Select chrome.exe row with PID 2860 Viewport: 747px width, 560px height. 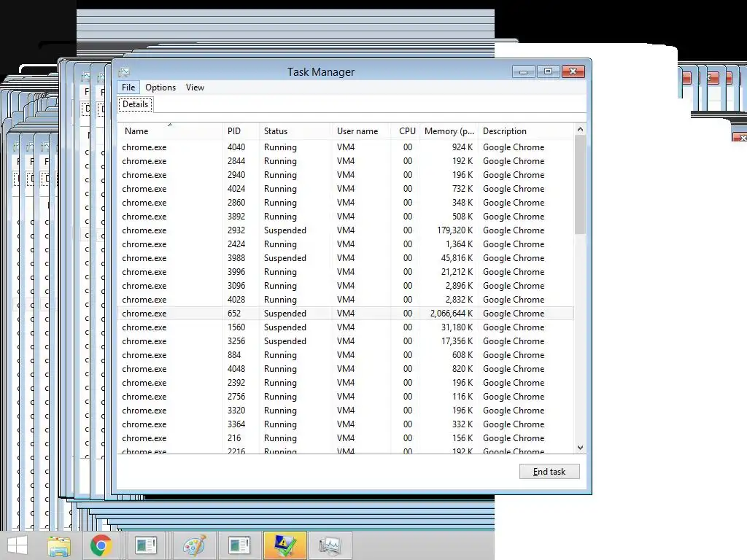coord(345,203)
